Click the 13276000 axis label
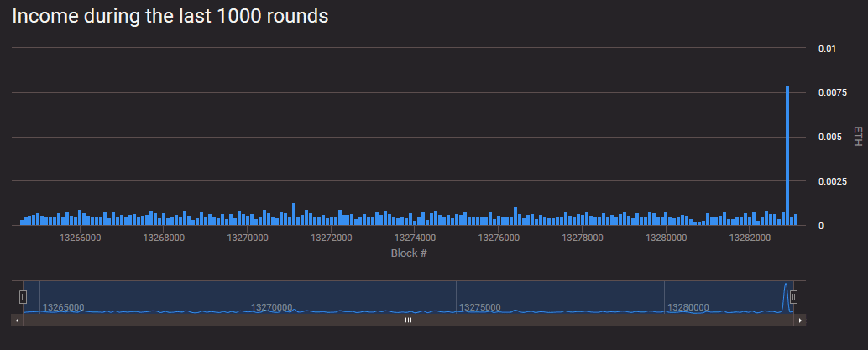This screenshot has height=350, width=868. 498,238
